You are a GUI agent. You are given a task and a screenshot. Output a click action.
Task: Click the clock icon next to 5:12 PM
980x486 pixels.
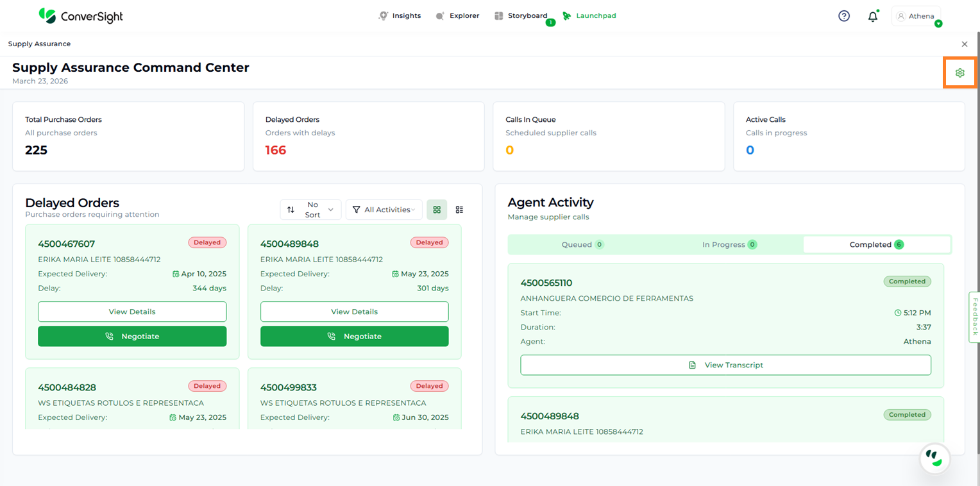click(898, 313)
